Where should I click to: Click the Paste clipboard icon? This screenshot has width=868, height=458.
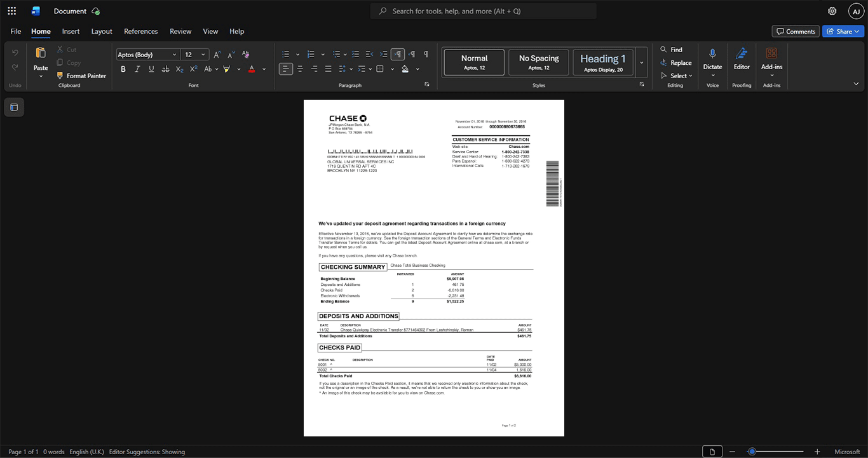point(41,53)
